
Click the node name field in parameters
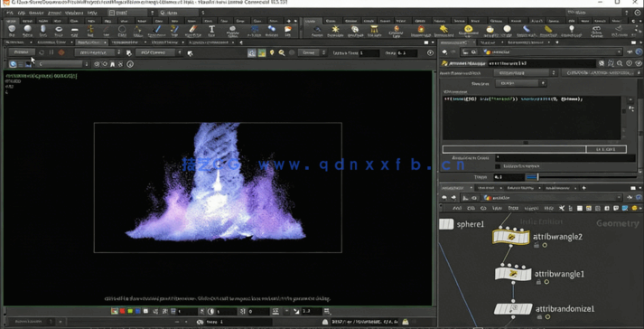[541, 63]
